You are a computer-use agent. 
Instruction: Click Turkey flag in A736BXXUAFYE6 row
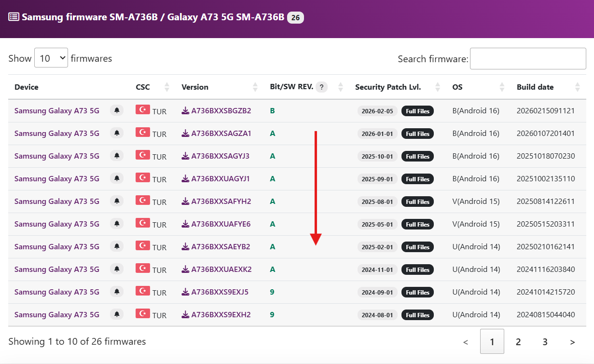(x=143, y=223)
